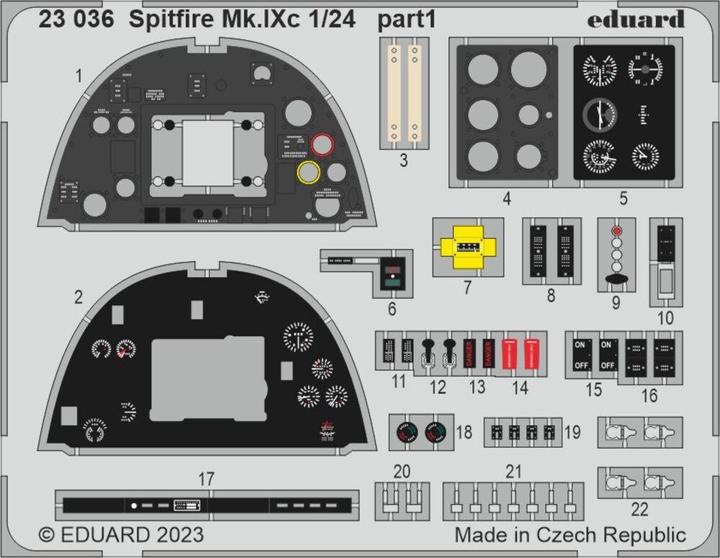Click the number label "16"
This screenshot has width=720, height=558.
pos(649,395)
